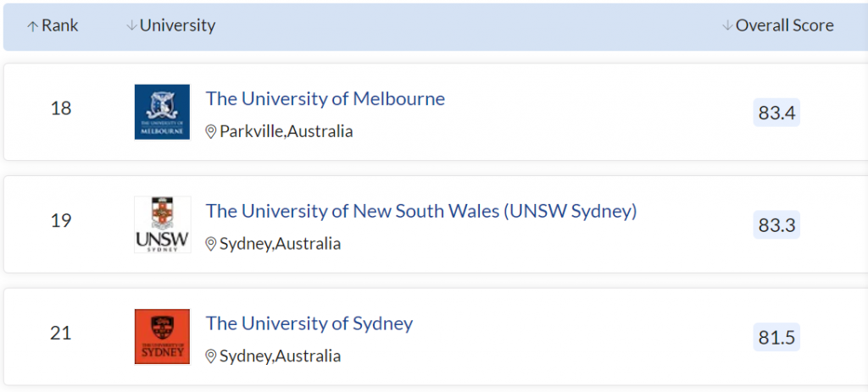Open The University of Sydney link
The width and height of the screenshot is (868, 392).
click(x=309, y=323)
